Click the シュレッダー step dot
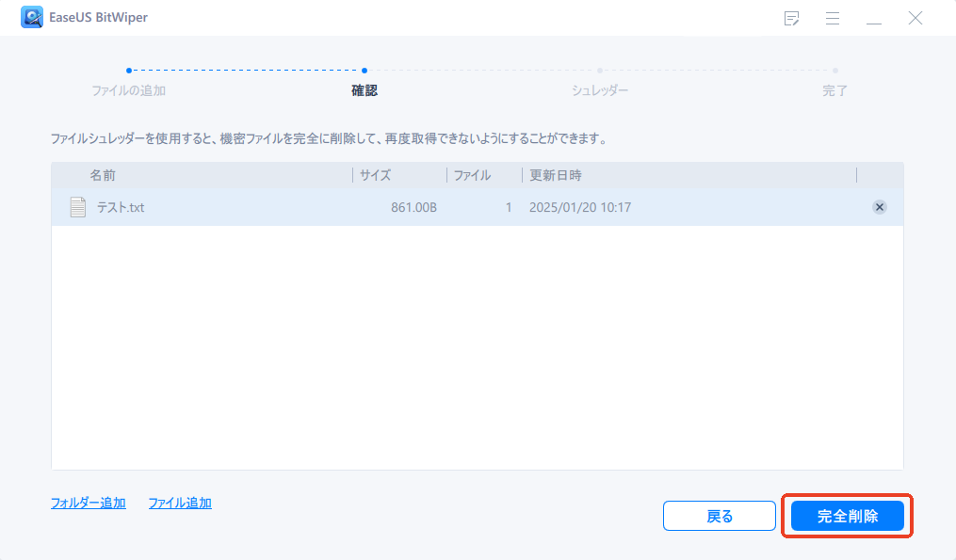This screenshot has width=956, height=560. click(x=600, y=70)
